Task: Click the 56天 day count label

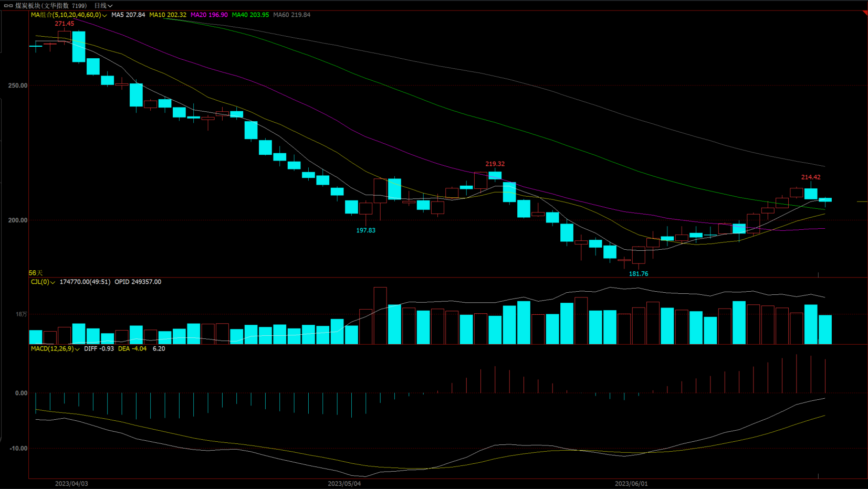Action: (36, 273)
